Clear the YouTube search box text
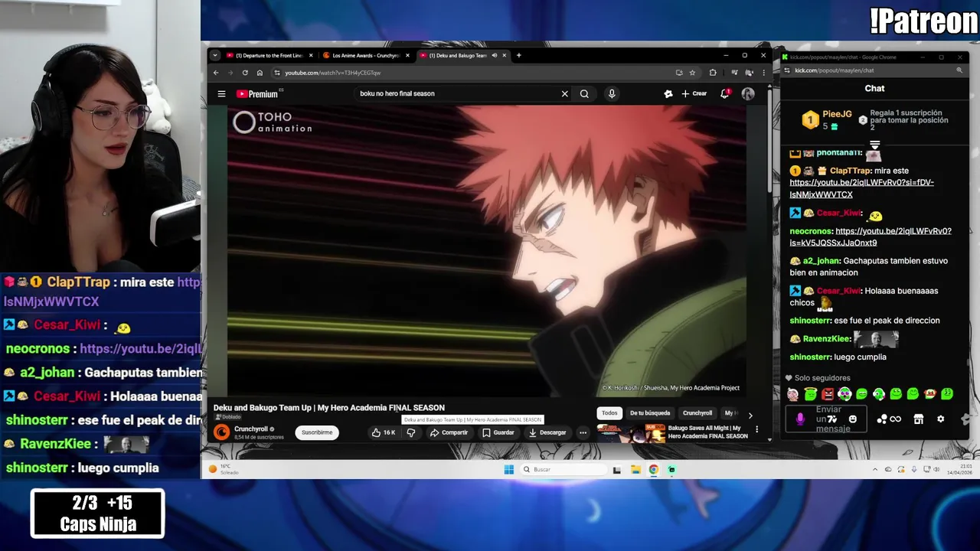This screenshot has height=551, width=980. pos(565,93)
